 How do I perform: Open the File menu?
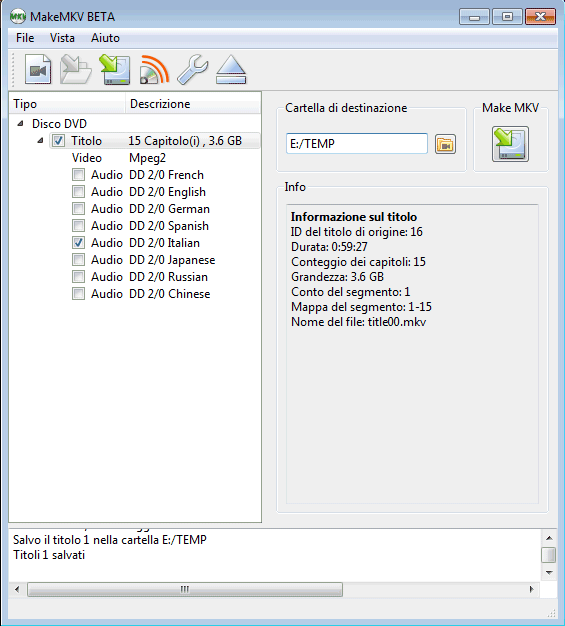coord(25,38)
